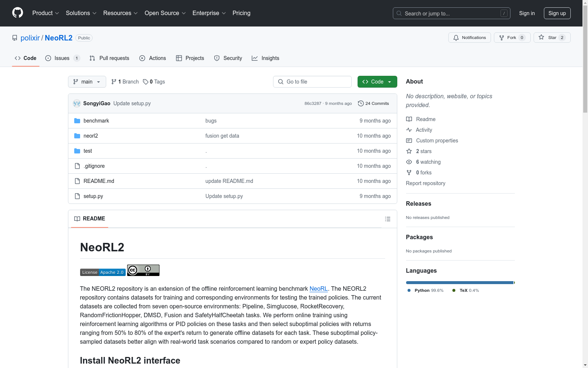Open the Insights tab
Image resolution: width=588 pixels, height=368 pixels.
266,58
